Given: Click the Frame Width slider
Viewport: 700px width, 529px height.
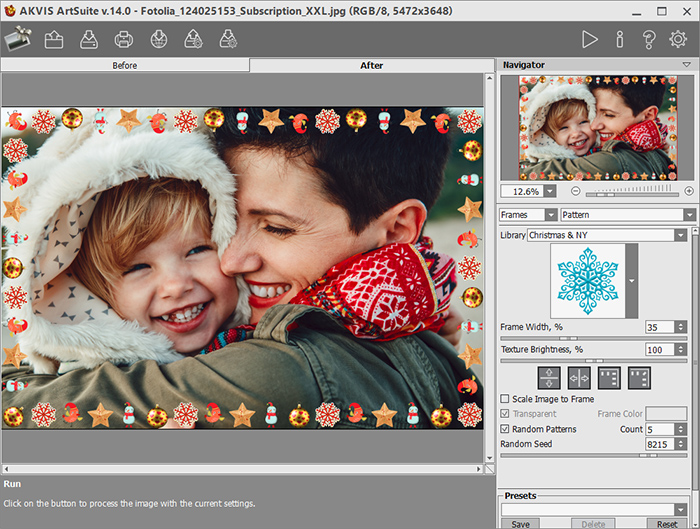Looking at the screenshot, I should pyautogui.click(x=593, y=338).
